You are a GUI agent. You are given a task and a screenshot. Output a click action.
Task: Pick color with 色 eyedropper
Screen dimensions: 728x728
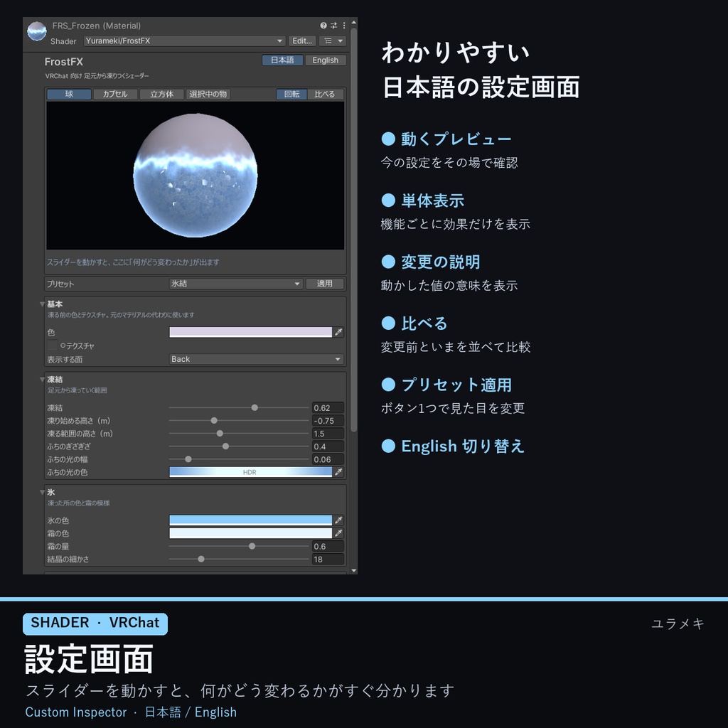pos(338,332)
